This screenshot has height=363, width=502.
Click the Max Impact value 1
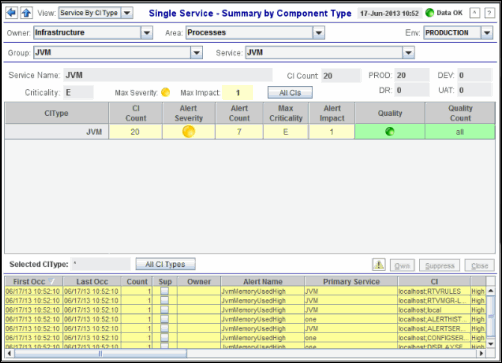point(237,92)
